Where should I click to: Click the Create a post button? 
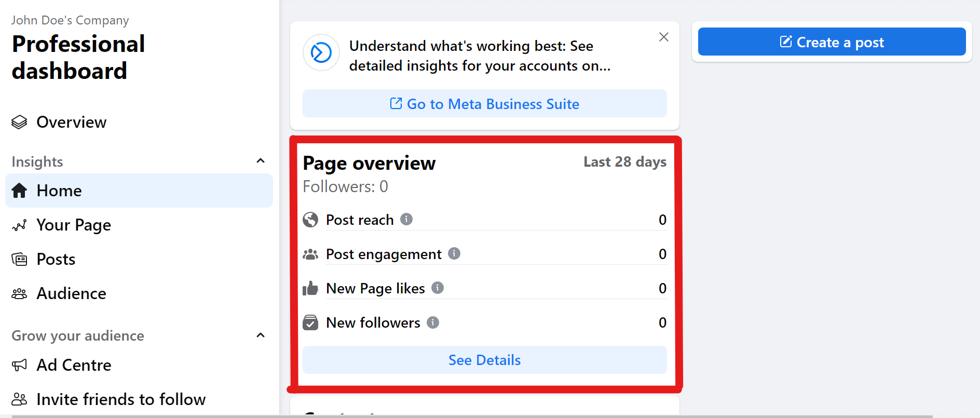[831, 42]
